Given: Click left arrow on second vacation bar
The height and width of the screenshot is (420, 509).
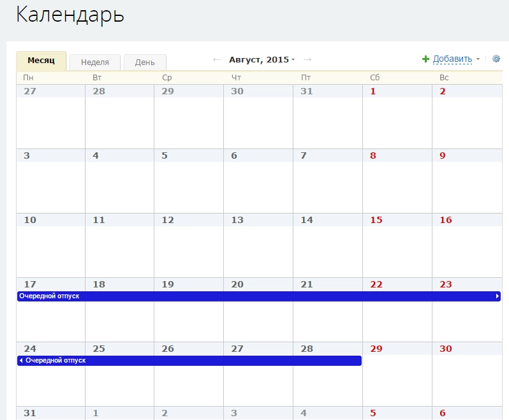Looking at the screenshot, I should pyautogui.click(x=21, y=361).
